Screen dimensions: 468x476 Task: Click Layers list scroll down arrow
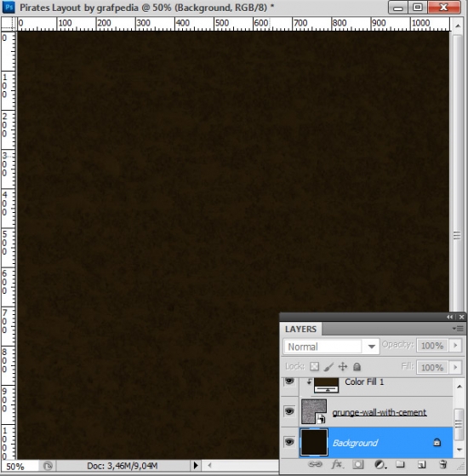tap(459, 450)
